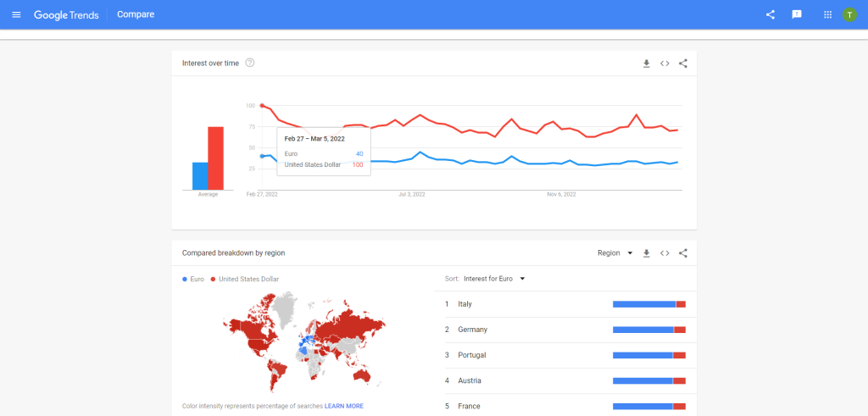Screen dimensions: 868x416
Task: Open Sort Interest for Euro dropdown
Action: (x=494, y=279)
